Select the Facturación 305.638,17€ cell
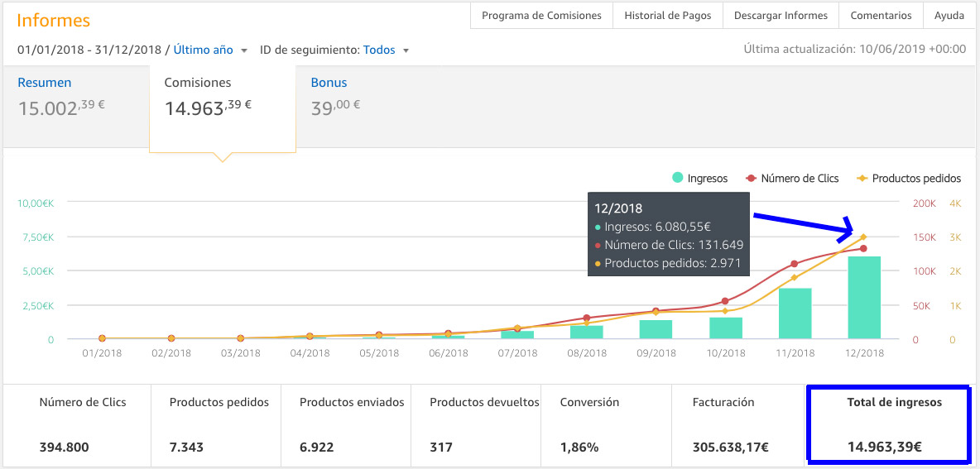Image resolution: width=980 pixels, height=469 pixels. tap(737, 425)
